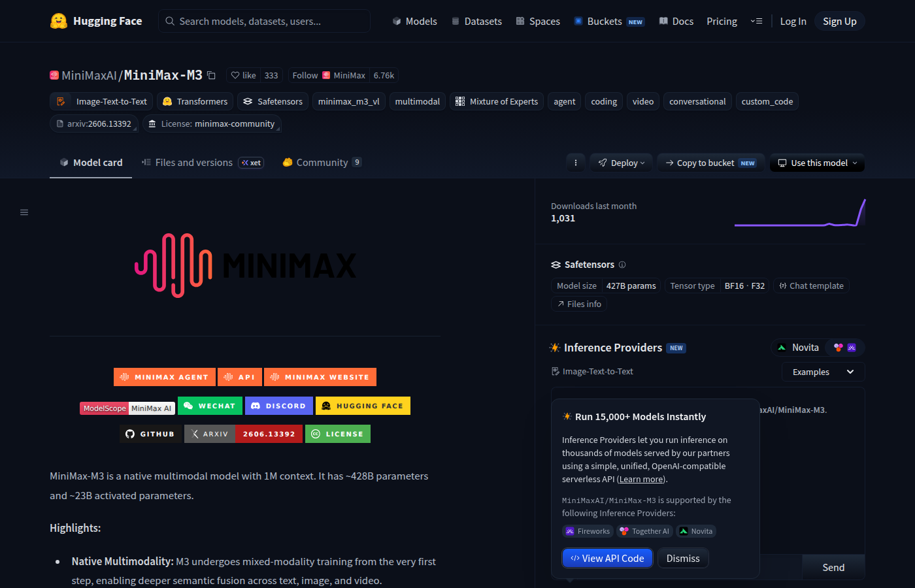Viewport: 915px width, 588px height.
Task: Copy model name with the copy icon
Action: [x=211, y=75]
